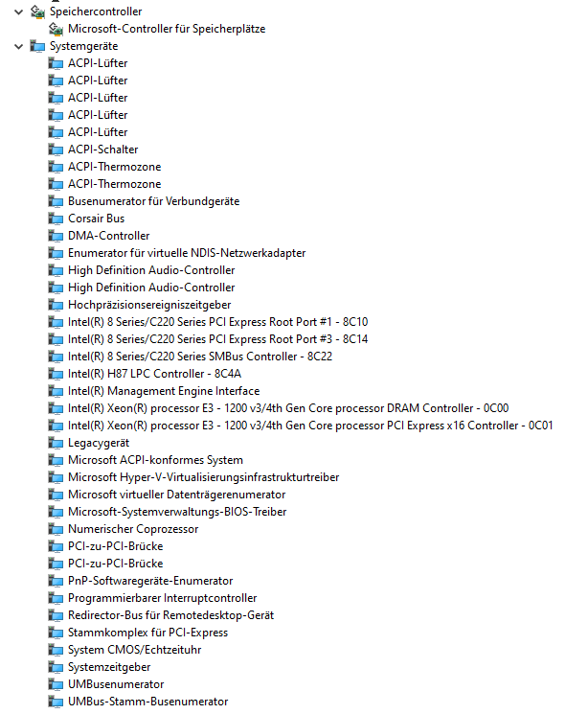Click icon beside Microsoft-Controller für Speicherplätze

point(56,29)
